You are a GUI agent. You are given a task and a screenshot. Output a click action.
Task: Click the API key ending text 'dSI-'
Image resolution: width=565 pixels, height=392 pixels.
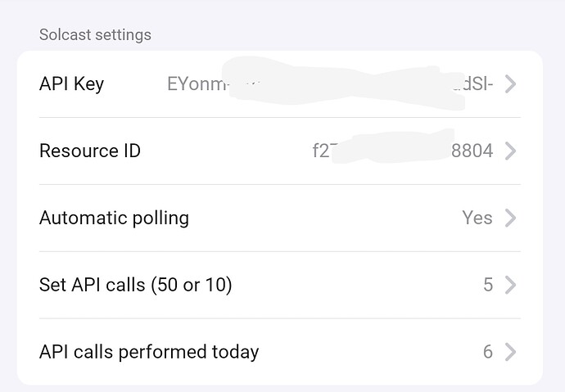tap(475, 84)
